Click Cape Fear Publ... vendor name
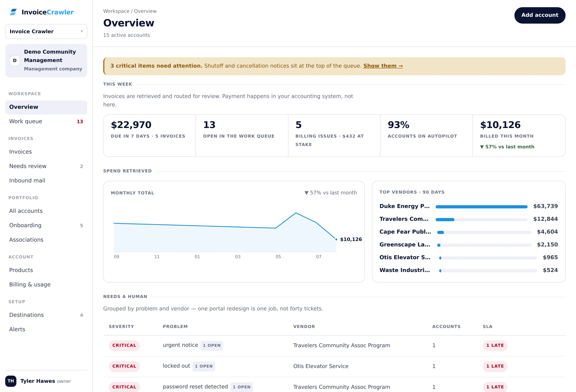The height and width of the screenshot is (392, 576). 405,232
